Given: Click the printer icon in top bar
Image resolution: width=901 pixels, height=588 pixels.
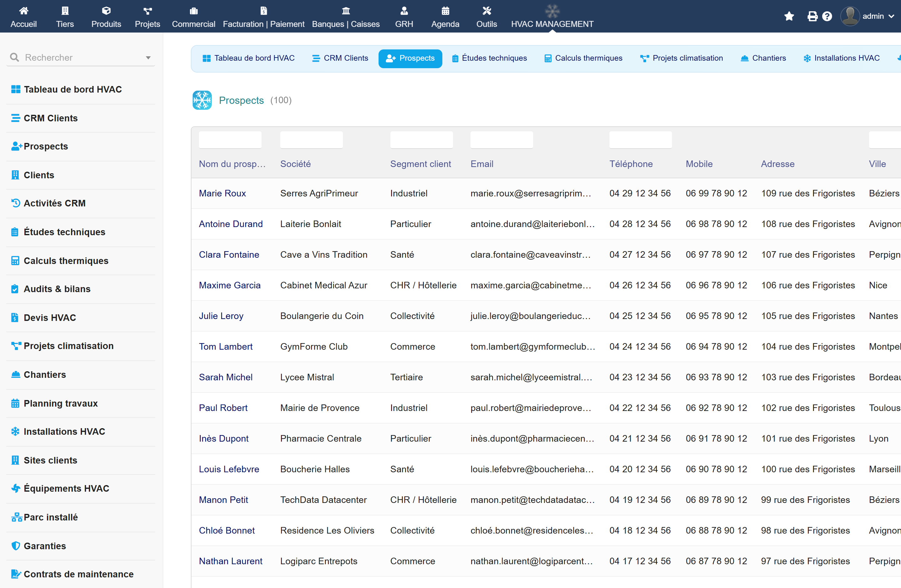Looking at the screenshot, I should [x=812, y=16].
